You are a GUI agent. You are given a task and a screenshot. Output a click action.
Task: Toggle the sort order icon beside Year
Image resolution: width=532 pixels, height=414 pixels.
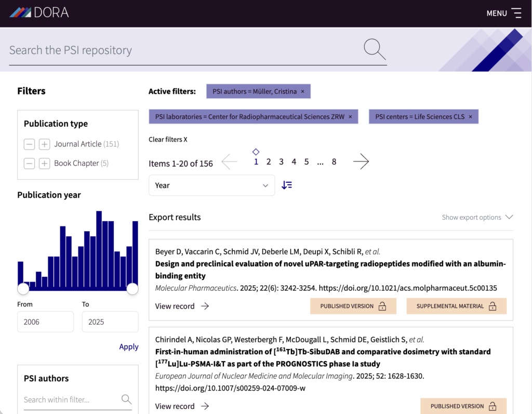pos(287,185)
